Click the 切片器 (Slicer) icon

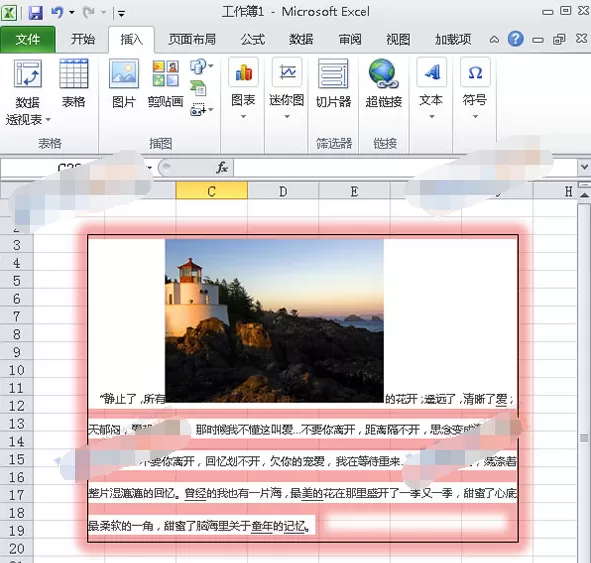click(x=333, y=84)
